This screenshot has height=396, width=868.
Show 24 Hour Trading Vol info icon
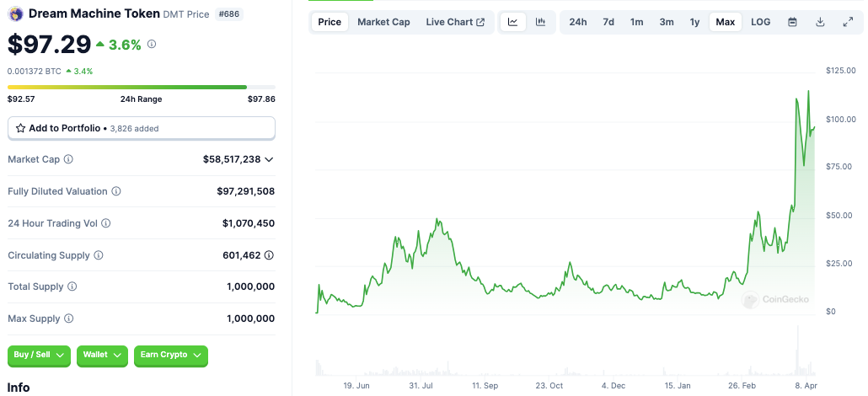tap(105, 223)
